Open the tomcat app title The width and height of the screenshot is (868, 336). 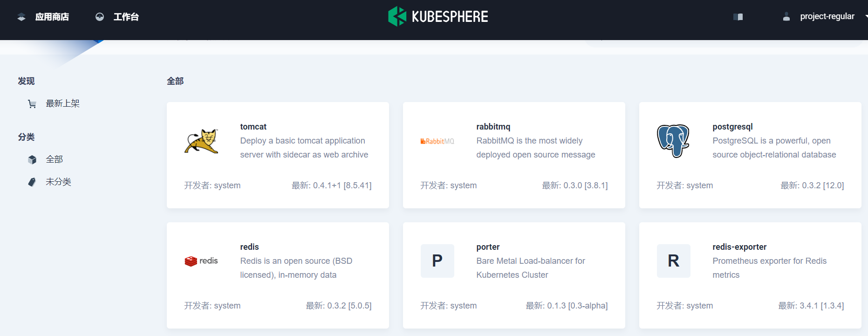[x=253, y=127]
